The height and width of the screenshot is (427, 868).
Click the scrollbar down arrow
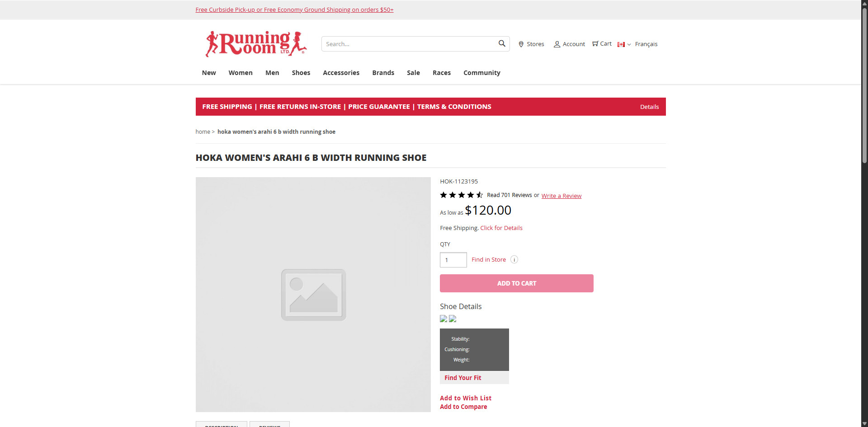[x=864, y=424]
